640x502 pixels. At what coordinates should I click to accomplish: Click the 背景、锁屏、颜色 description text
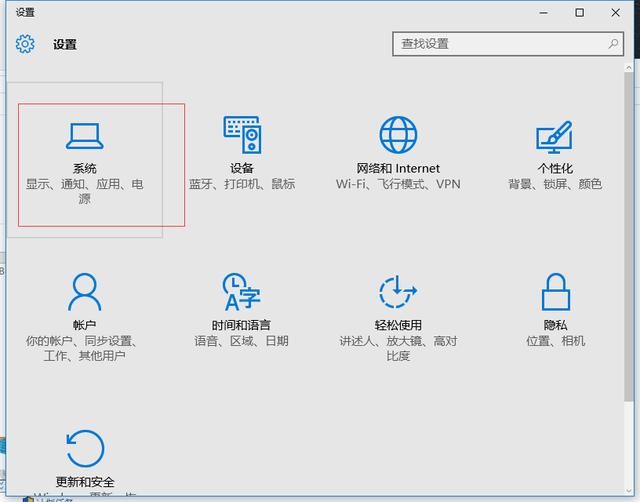(555, 184)
